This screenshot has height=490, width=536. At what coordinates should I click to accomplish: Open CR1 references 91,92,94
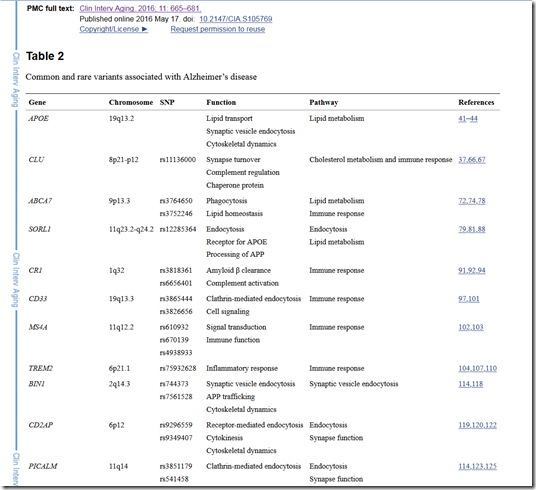coord(471,270)
